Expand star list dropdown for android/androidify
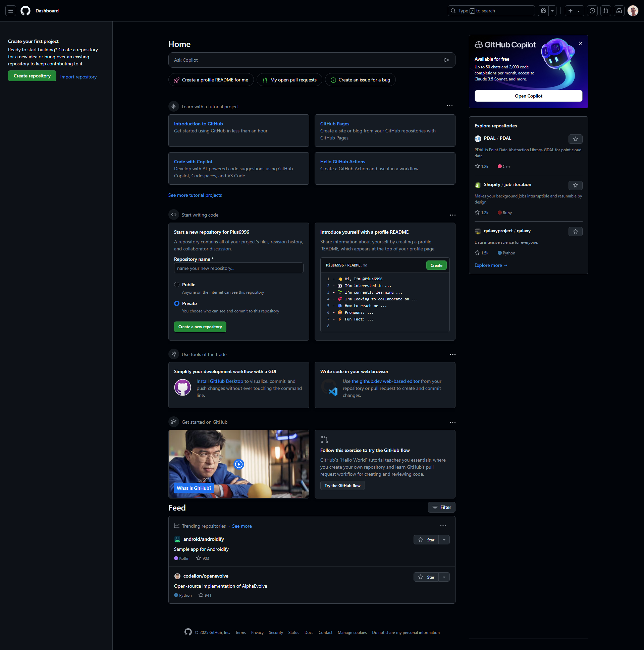The width and height of the screenshot is (644, 650). [444, 540]
